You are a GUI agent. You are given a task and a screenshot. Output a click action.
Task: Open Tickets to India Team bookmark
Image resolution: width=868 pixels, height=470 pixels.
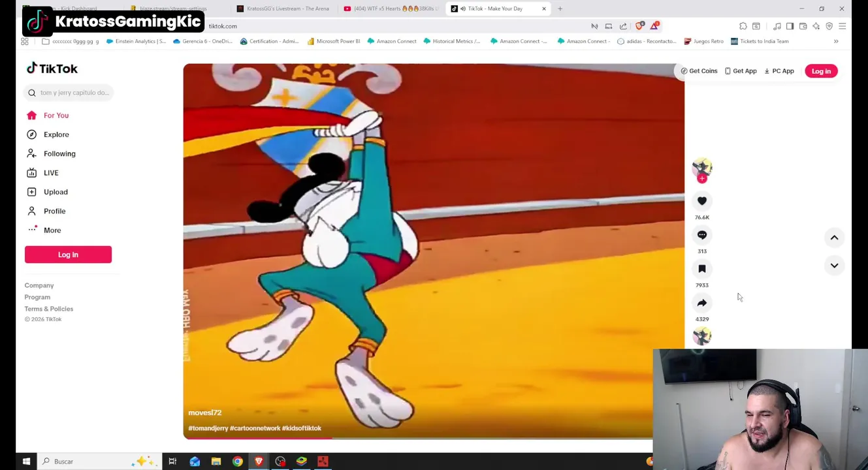point(760,41)
